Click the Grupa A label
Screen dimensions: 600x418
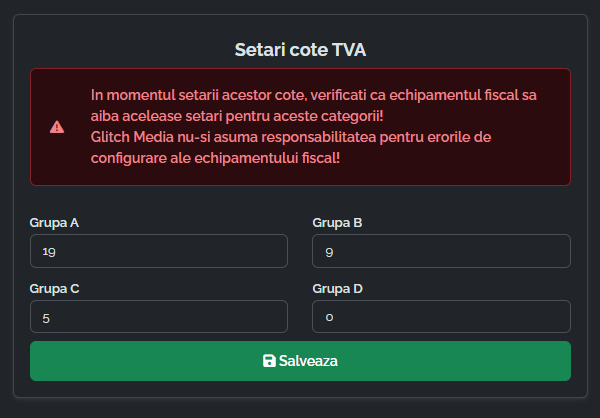(x=54, y=222)
